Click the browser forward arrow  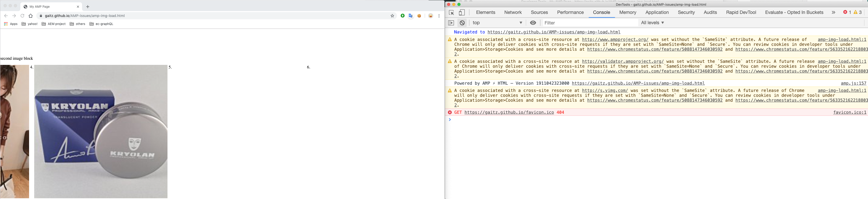14,16
